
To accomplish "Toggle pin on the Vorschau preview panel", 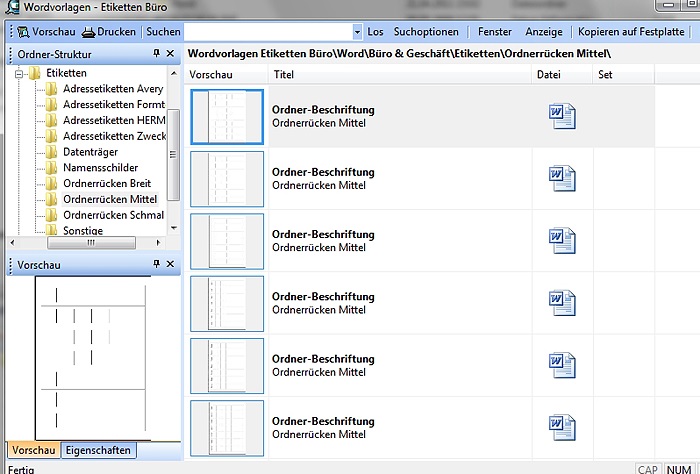I will 156,264.
